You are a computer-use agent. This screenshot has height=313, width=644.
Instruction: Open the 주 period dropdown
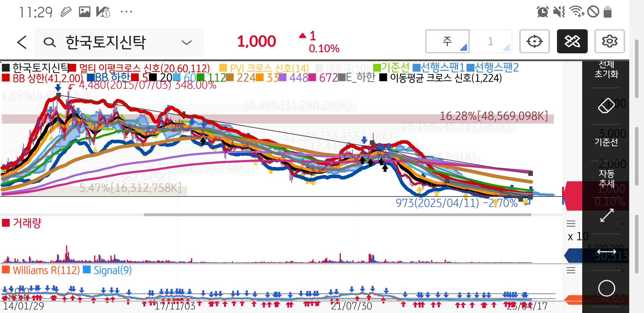[x=447, y=41]
